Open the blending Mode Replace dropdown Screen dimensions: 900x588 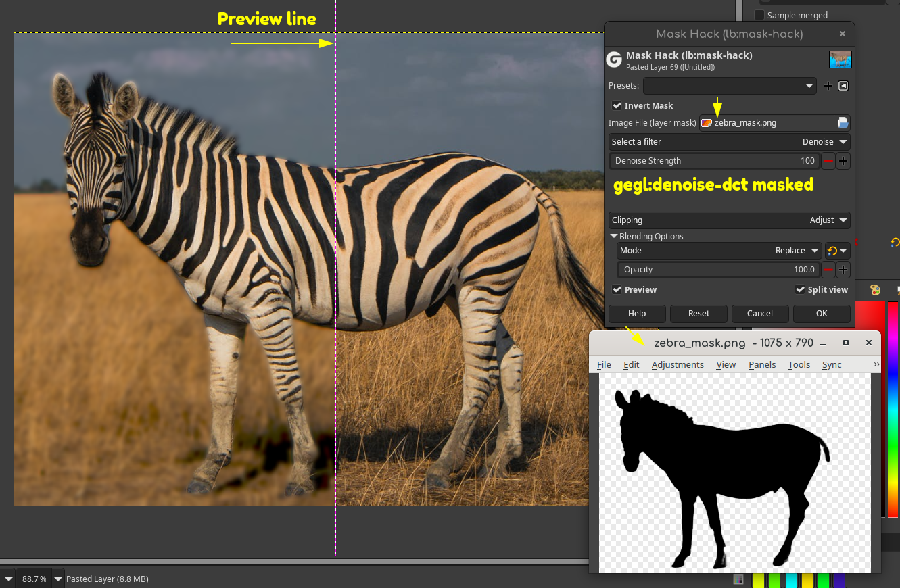tap(719, 251)
